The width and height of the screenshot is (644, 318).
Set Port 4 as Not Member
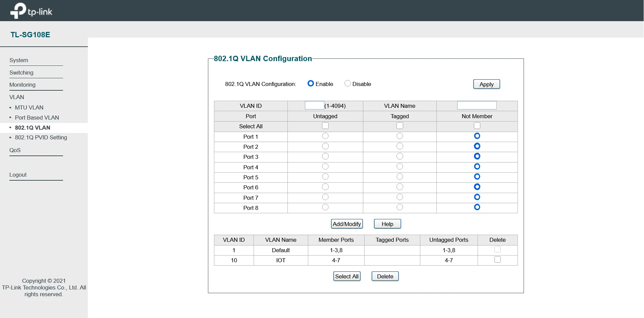(477, 167)
